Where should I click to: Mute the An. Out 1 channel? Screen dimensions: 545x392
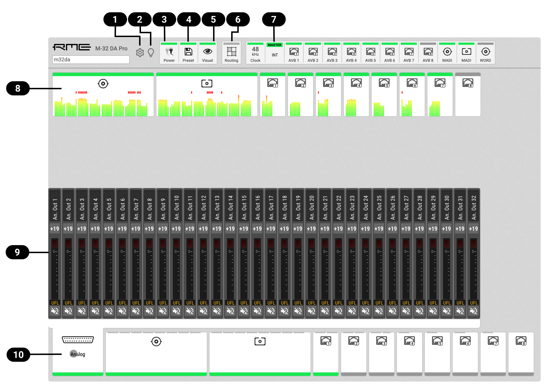click(55, 311)
